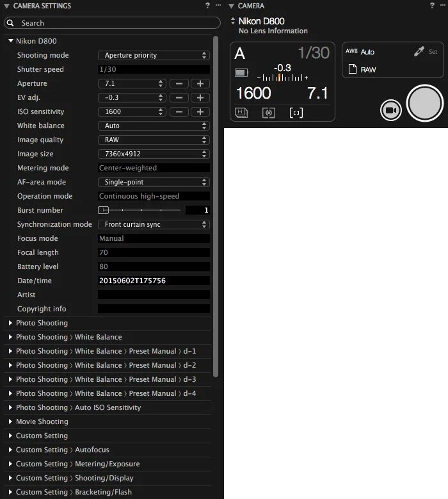
Task: Expand the Photo Shooting section
Action: 10,323
